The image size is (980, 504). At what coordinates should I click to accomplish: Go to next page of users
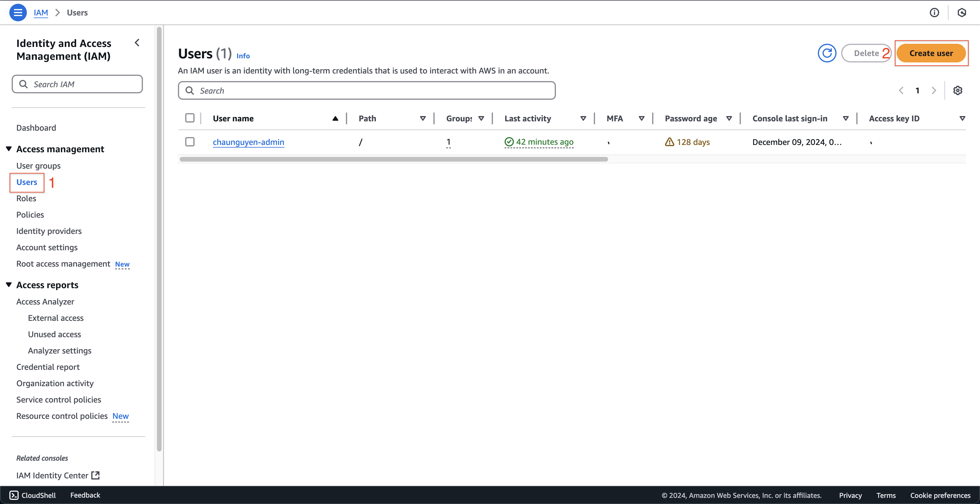point(934,90)
